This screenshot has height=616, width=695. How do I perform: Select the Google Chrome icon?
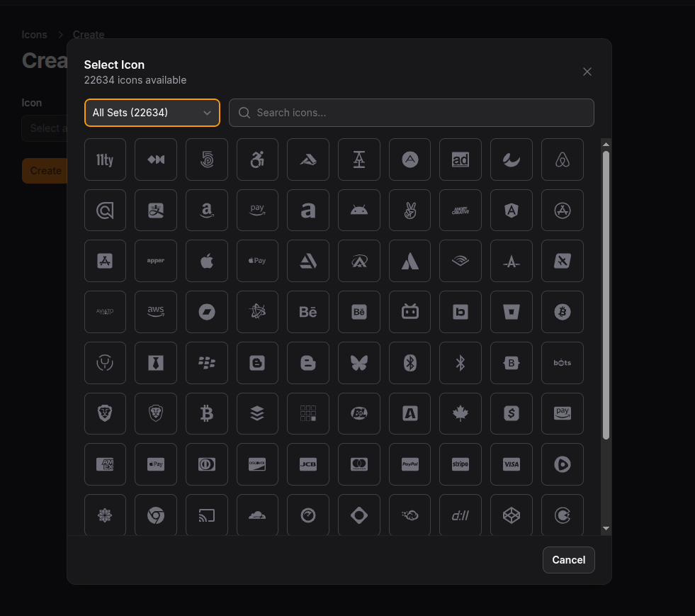coord(156,515)
